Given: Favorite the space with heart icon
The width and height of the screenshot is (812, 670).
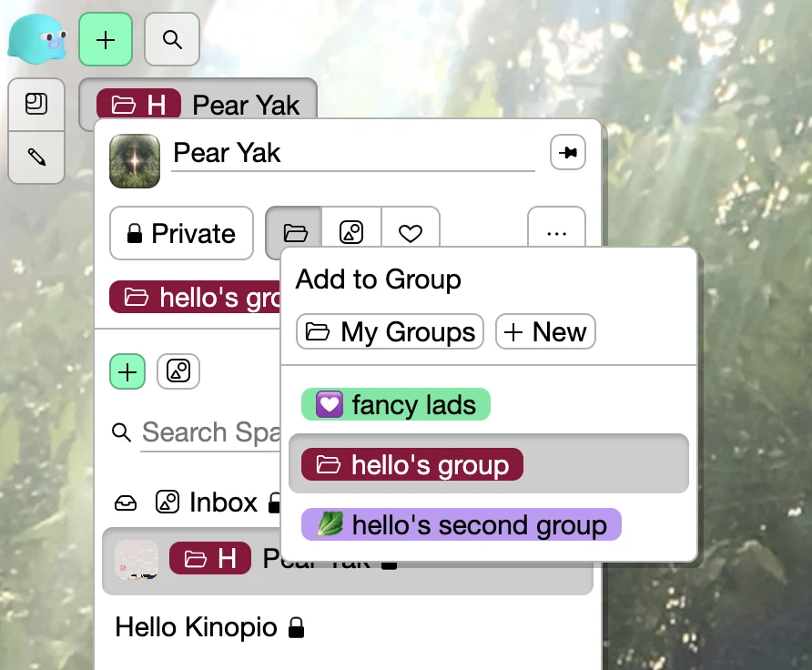Looking at the screenshot, I should point(411,234).
